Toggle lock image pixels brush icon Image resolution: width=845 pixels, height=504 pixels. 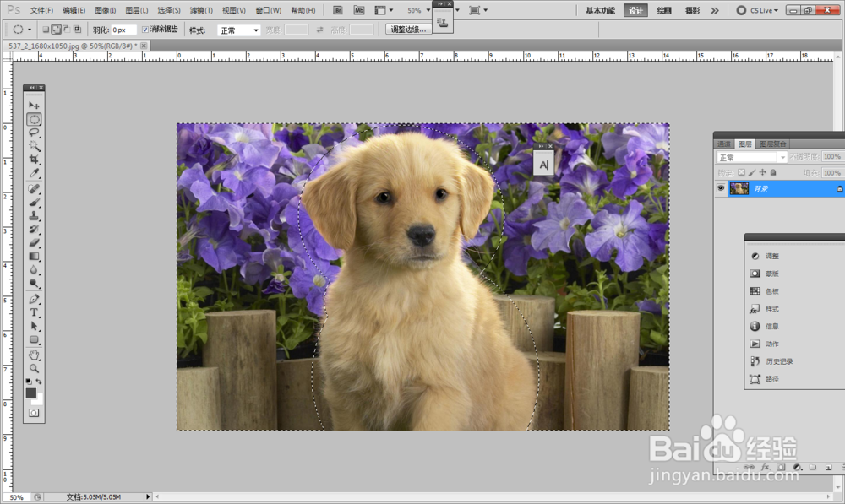752,172
